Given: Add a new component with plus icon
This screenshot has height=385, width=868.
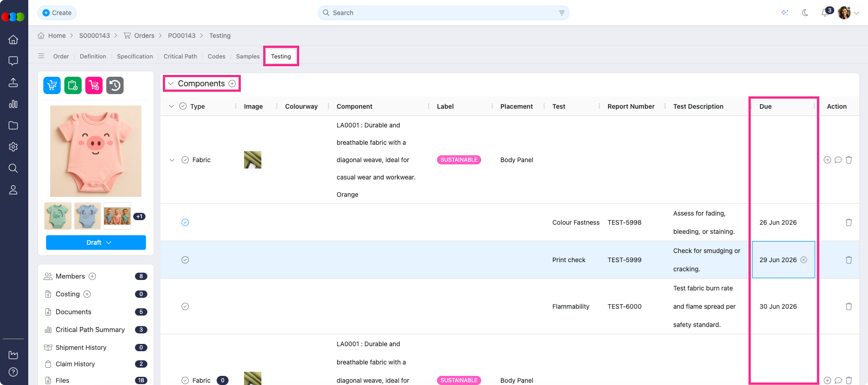Looking at the screenshot, I should 232,84.
